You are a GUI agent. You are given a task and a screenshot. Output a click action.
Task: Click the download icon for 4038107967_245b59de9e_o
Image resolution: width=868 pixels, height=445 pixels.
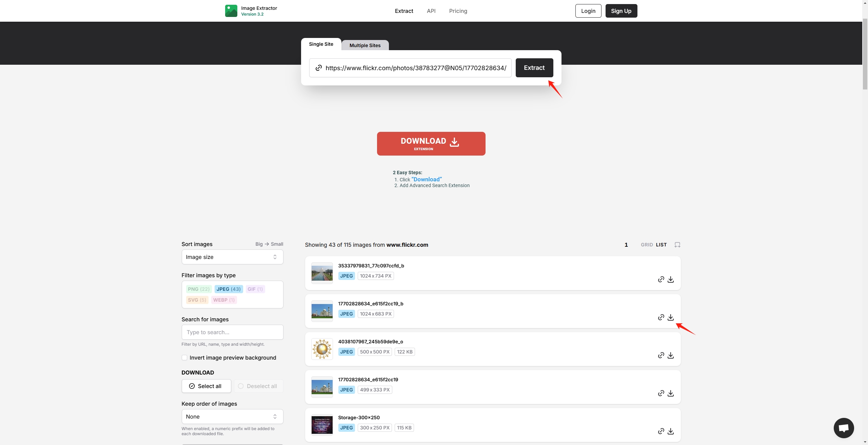tap(670, 355)
